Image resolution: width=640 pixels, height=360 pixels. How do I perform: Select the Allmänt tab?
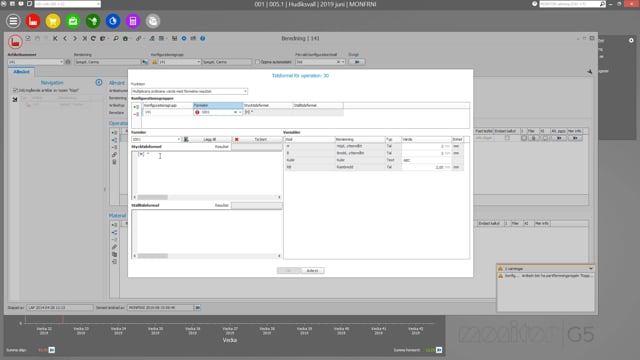pos(21,72)
